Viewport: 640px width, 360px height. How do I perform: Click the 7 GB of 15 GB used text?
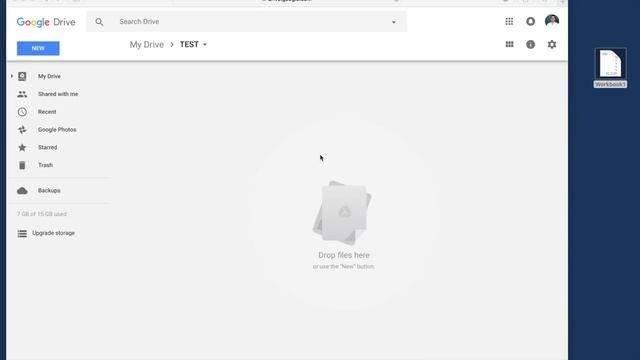42,214
